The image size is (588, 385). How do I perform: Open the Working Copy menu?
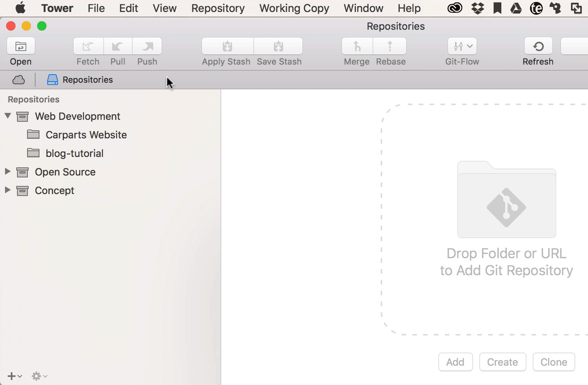pyautogui.click(x=294, y=8)
